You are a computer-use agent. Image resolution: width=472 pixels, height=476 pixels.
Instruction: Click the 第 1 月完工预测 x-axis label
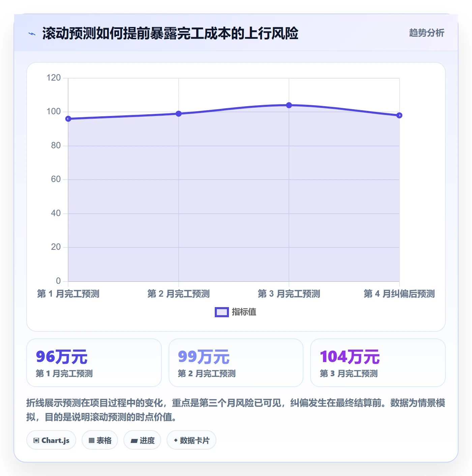coord(68,294)
